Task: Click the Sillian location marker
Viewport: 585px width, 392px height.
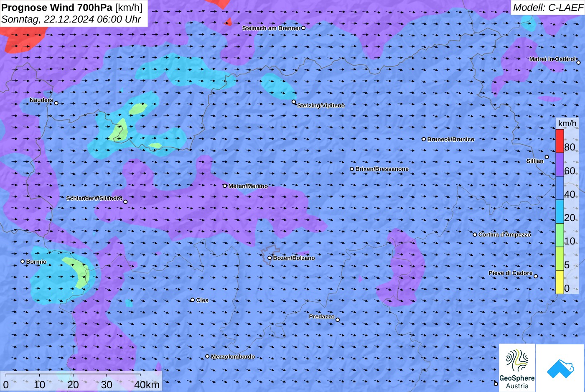Action: 547,157
